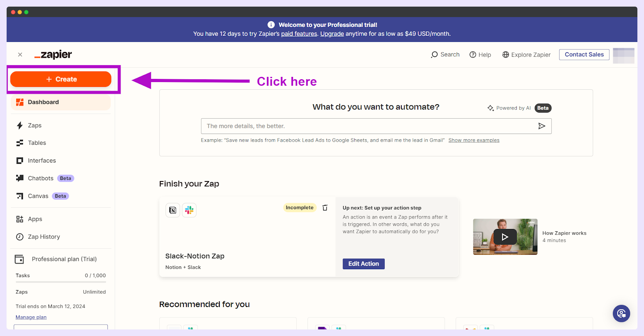The image size is (644, 336).
Task: Click the Canvas Beta badge
Action: point(60,196)
